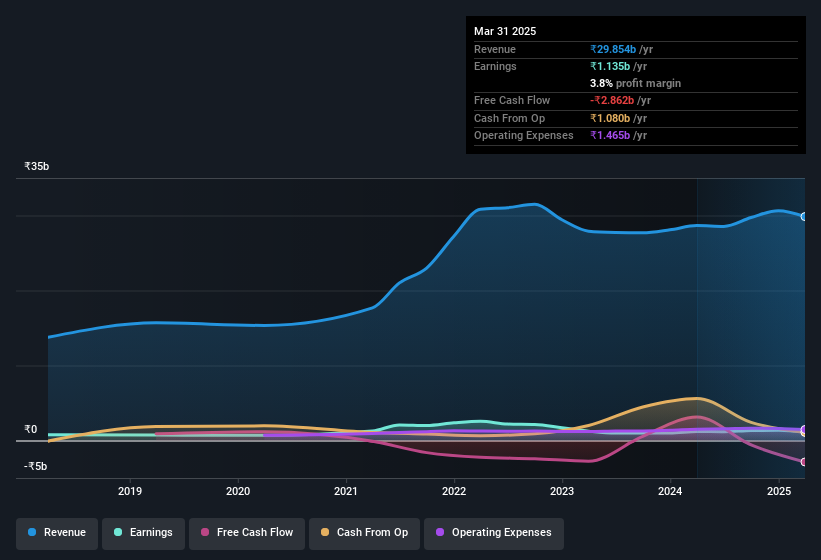
Task: Click the Cash From Op label in tooltip
Action: 509,118
